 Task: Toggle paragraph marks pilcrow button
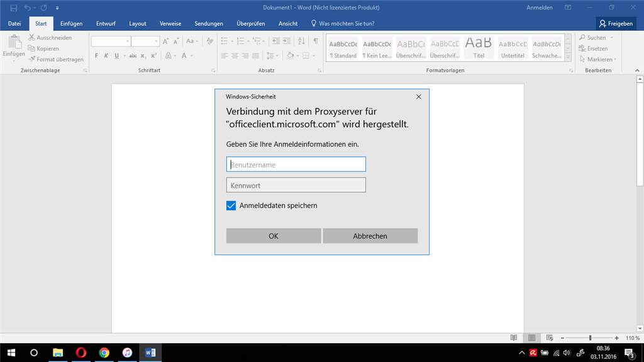click(x=316, y=41)
